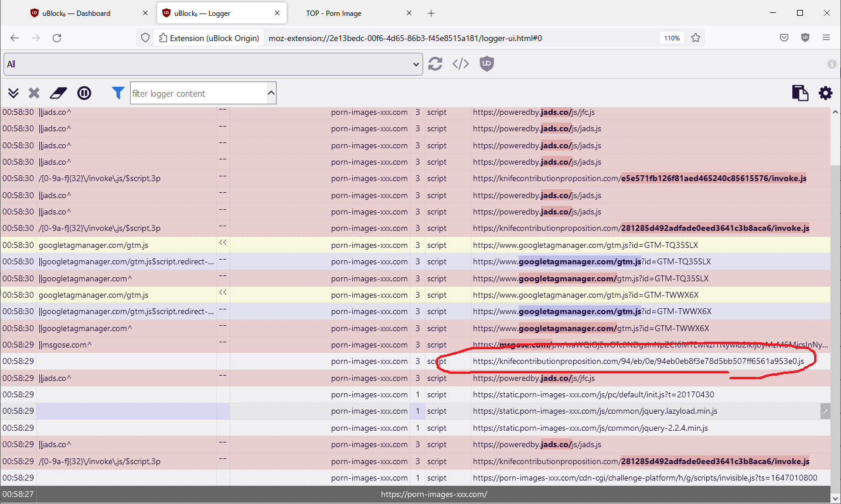Pause the logger

(x=84, y=93)
